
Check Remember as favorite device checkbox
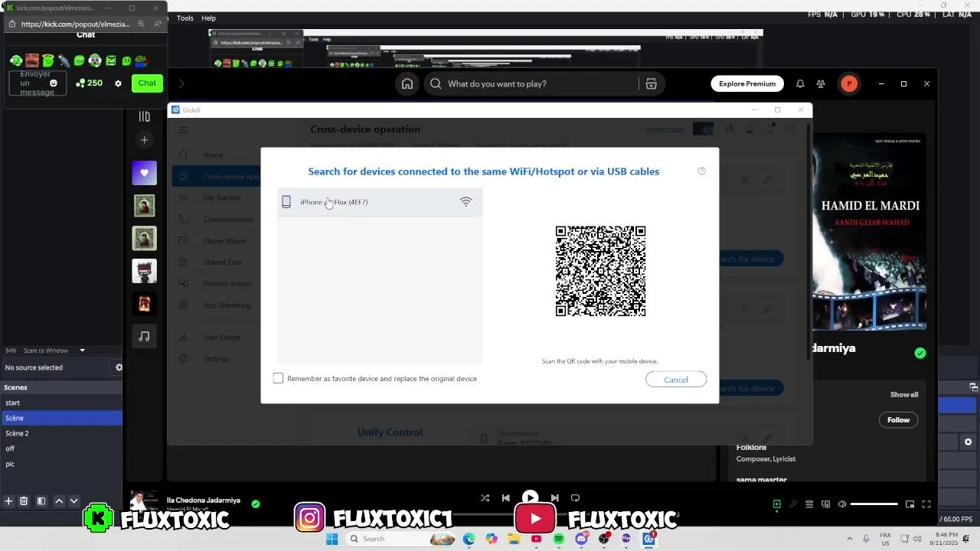(278, 378)
